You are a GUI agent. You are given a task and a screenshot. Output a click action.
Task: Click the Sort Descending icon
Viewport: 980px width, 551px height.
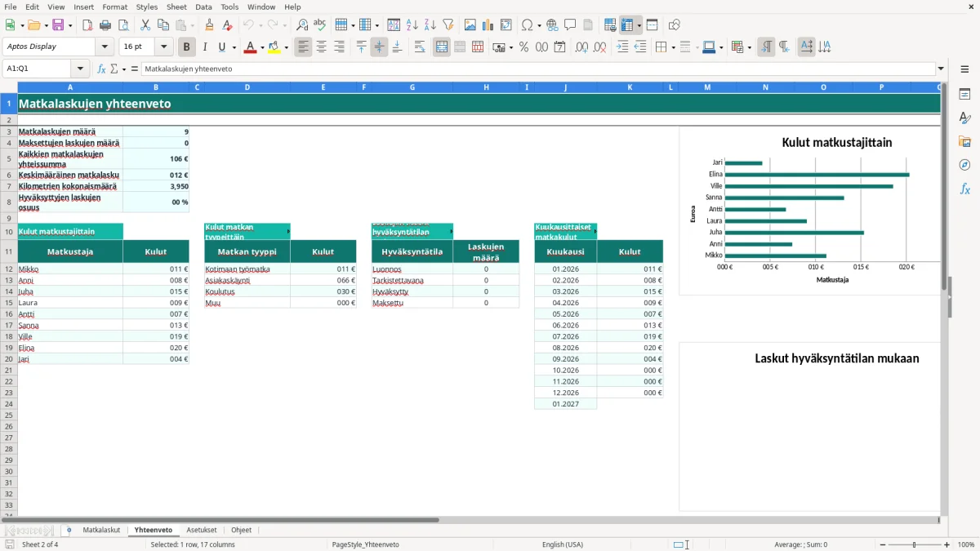pyautogui.click(x=430, y=25)
